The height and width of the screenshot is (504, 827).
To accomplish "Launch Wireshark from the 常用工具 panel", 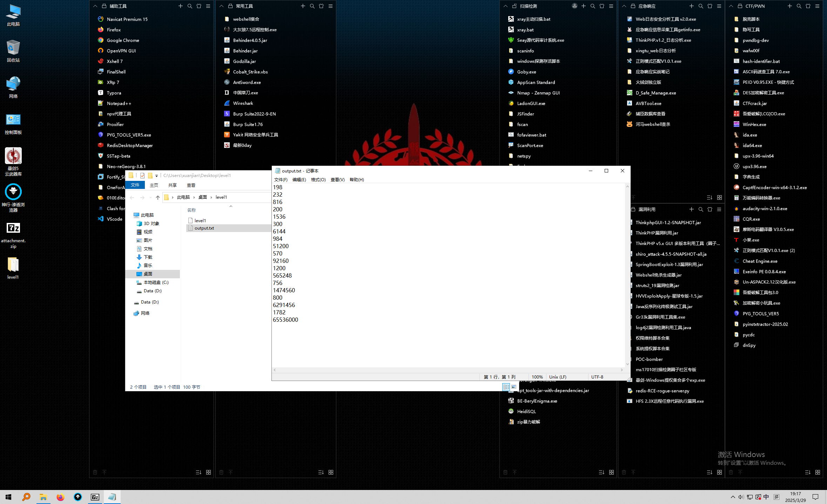I will coord(243,103).
